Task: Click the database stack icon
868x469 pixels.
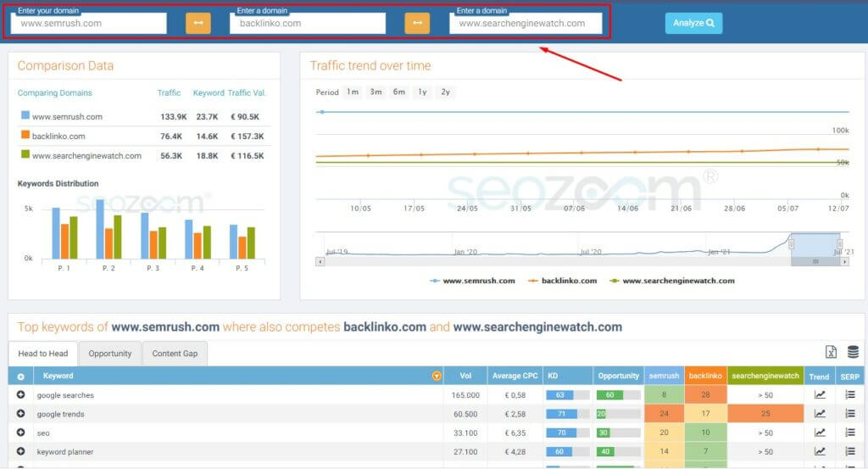Action: coord(852,352)
